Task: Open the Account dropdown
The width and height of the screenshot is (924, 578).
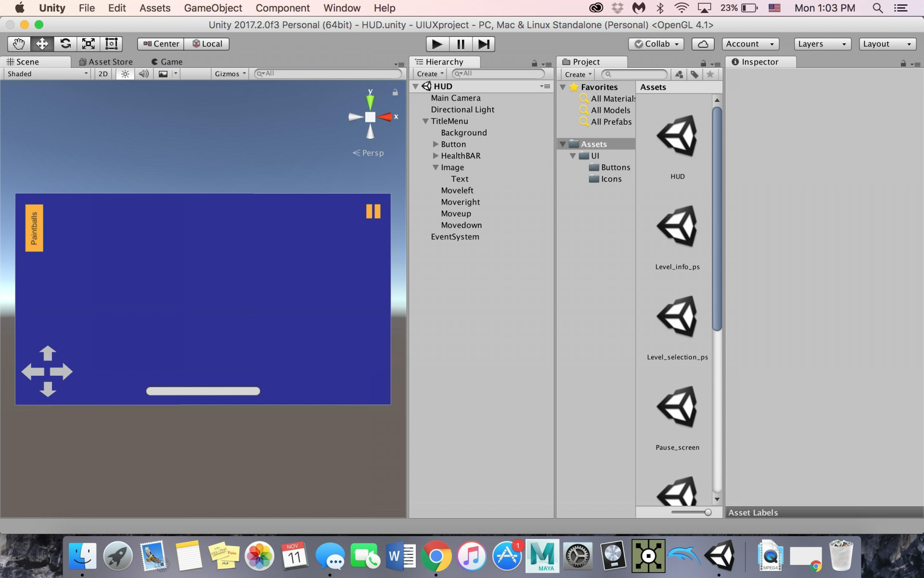Action: [x=750, y=44]
